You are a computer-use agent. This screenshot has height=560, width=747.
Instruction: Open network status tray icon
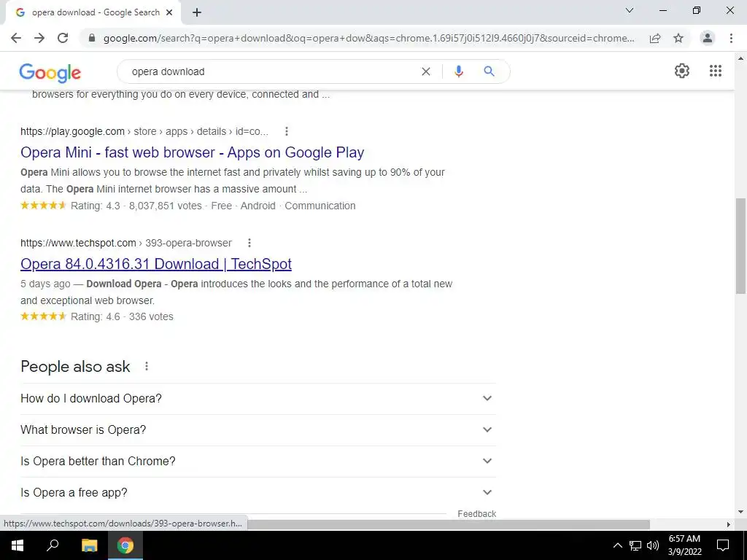click(635, 545)
